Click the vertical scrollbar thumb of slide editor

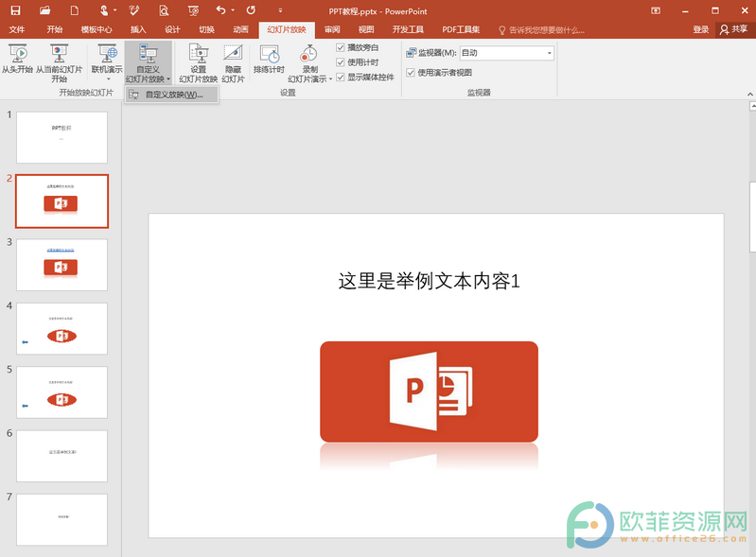pos(752,217)
